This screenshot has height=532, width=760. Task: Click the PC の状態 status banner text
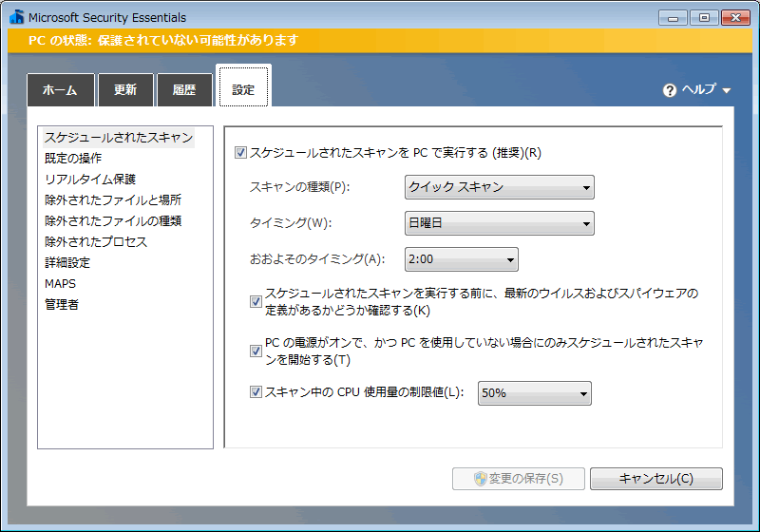click(163, 40)
